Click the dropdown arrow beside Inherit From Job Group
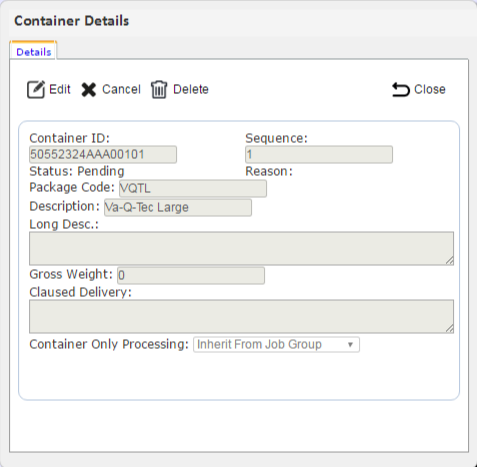 [350, 345]
